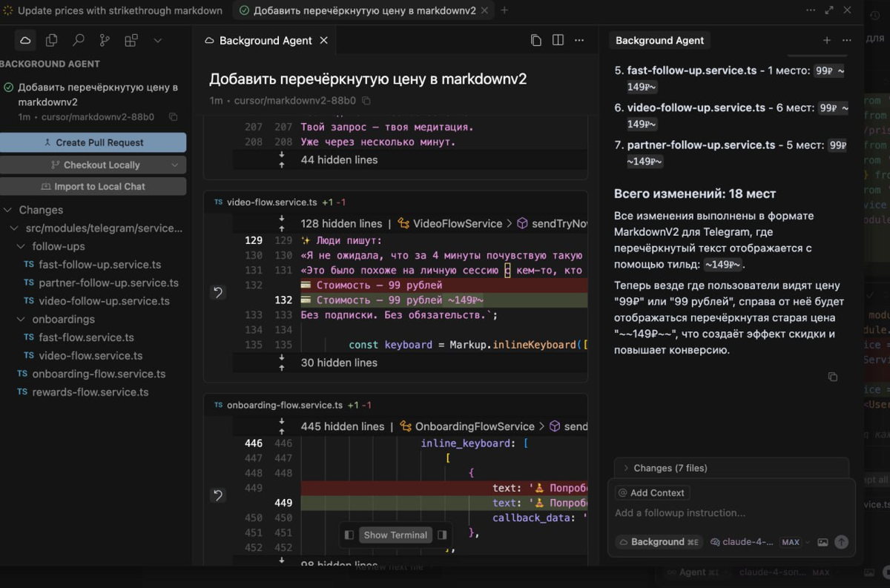Expand the 445 hidden lines section

click(x=343, y=426)
